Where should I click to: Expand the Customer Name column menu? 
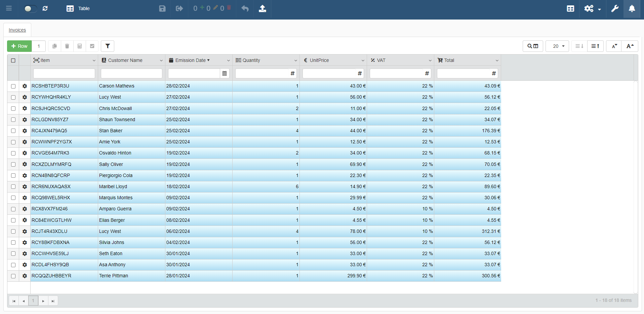click(161, 61)
